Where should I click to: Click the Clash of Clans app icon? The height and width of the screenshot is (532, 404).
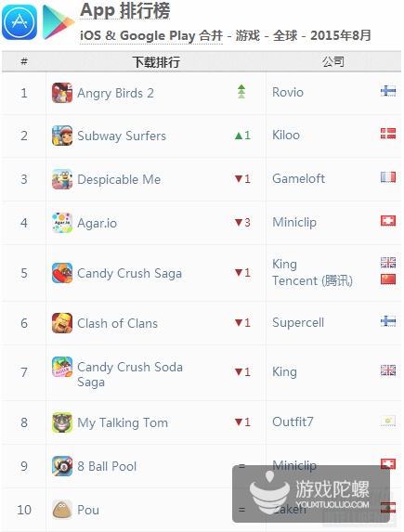pos(62,323)
